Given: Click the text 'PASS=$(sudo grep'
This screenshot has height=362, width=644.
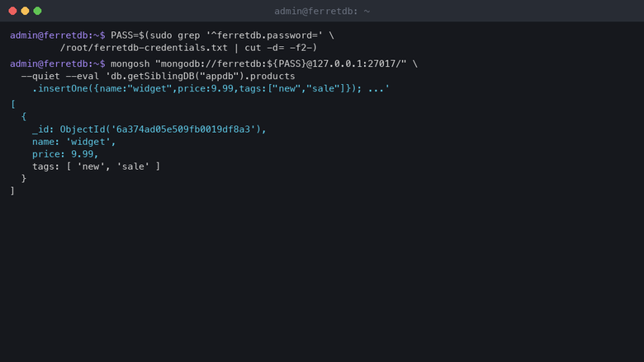Looking at the screenshot, I should 155,35.
